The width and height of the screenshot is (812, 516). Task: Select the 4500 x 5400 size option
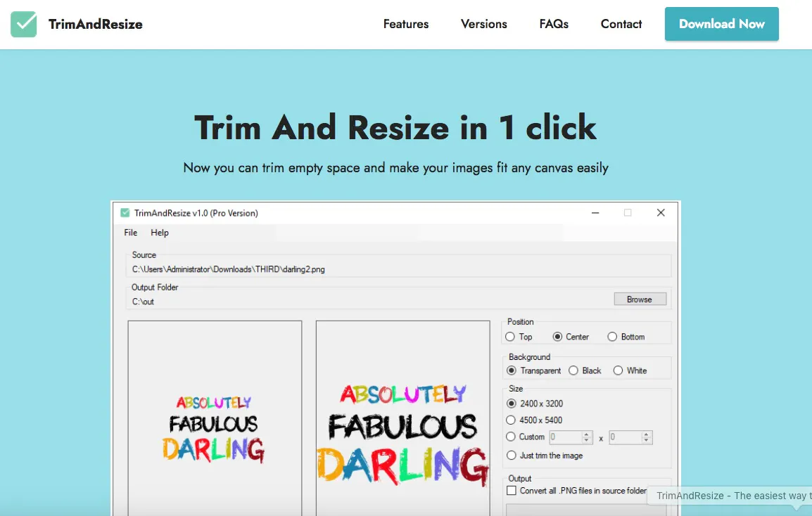click(511, 420)
